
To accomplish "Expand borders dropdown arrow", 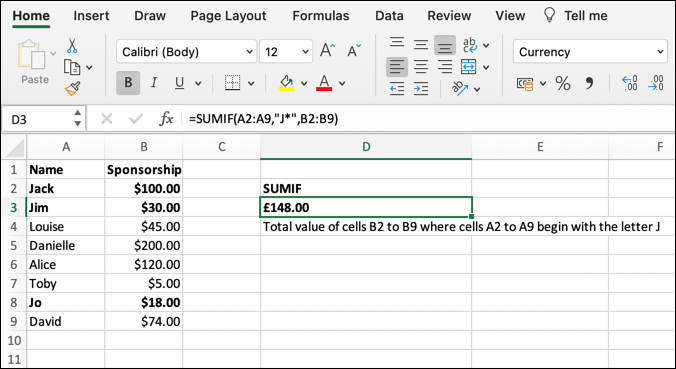I will click(251, 83).
